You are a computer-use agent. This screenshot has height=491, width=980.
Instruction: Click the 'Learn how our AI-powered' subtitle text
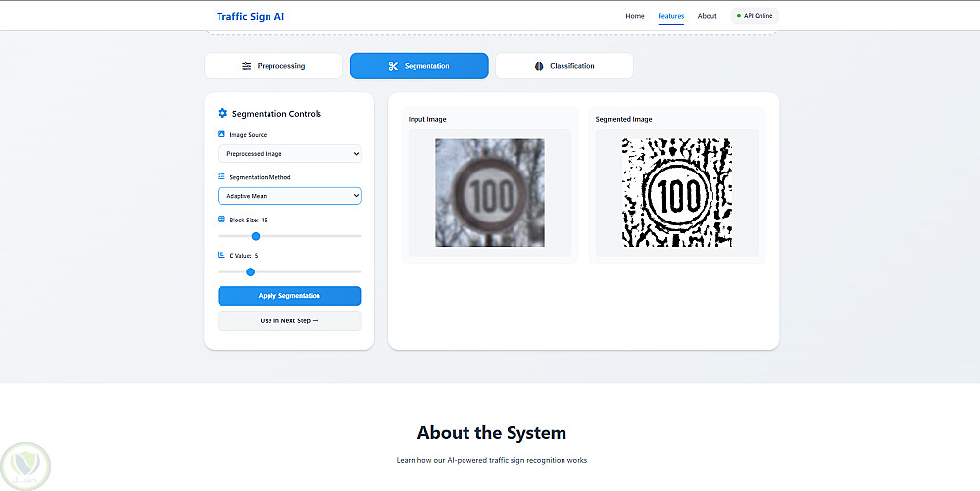492,460
